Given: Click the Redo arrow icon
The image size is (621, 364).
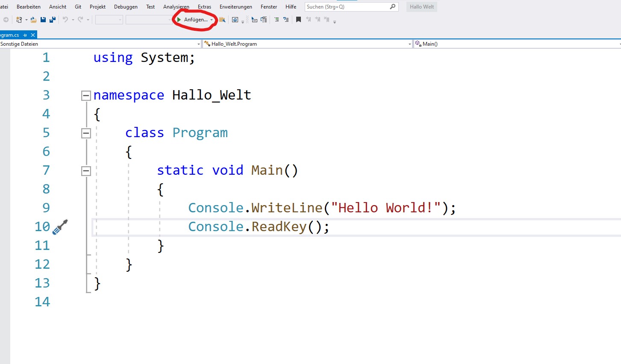Looking at the screenshot, I should (80, 20).
